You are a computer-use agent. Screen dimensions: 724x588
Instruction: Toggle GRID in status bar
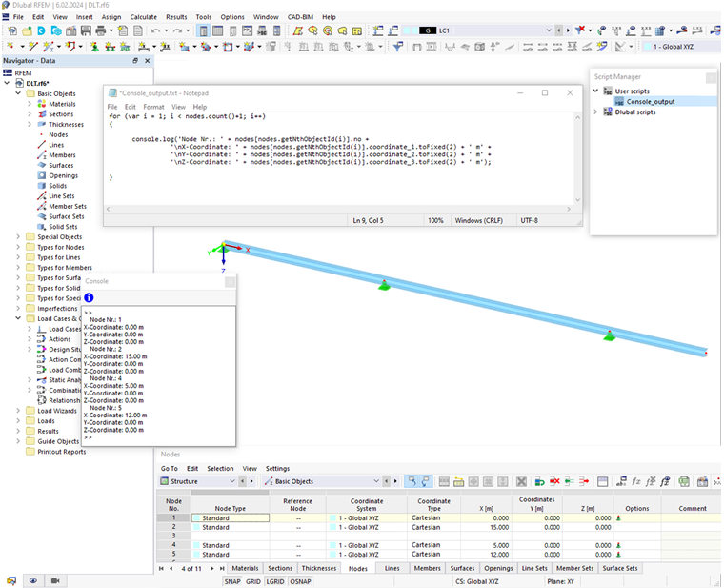click(x=253, y=581)
